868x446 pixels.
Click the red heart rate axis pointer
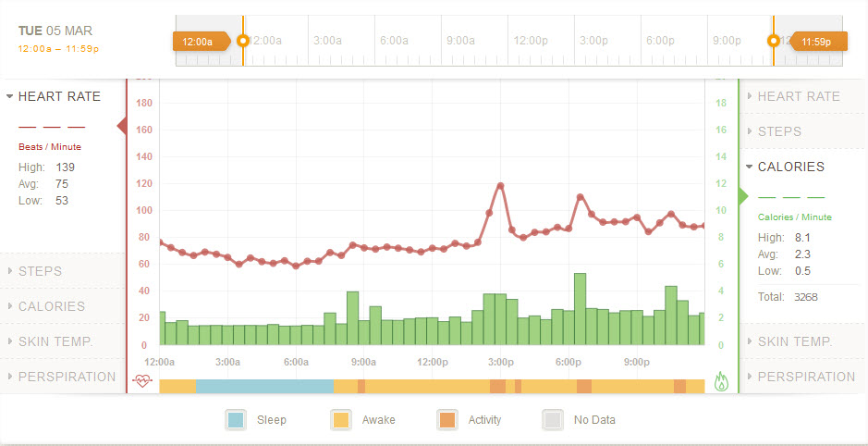coord(122,126)
